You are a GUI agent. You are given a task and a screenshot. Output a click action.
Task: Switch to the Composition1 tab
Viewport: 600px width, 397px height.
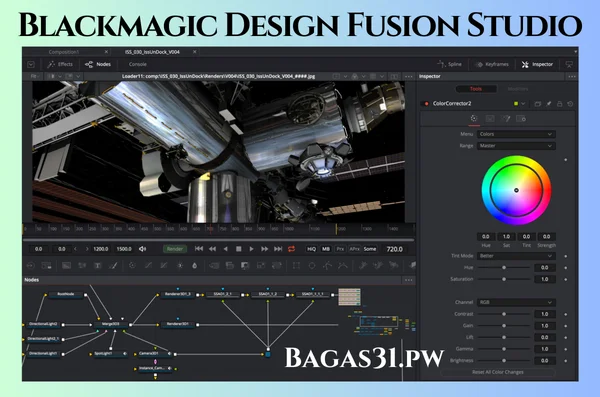pos(64,52)
